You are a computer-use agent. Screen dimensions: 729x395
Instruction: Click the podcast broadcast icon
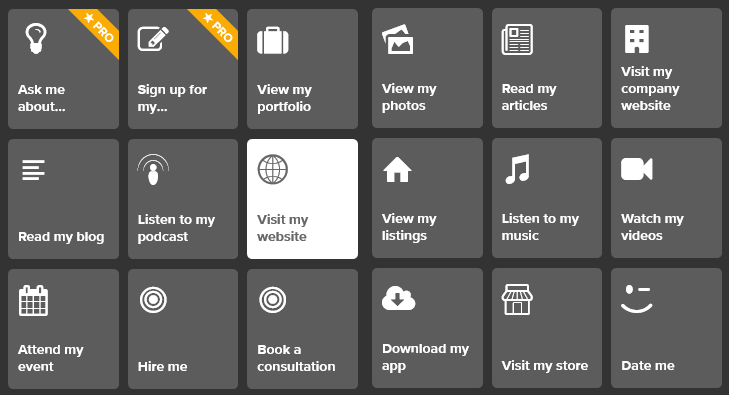coord(153,170)
